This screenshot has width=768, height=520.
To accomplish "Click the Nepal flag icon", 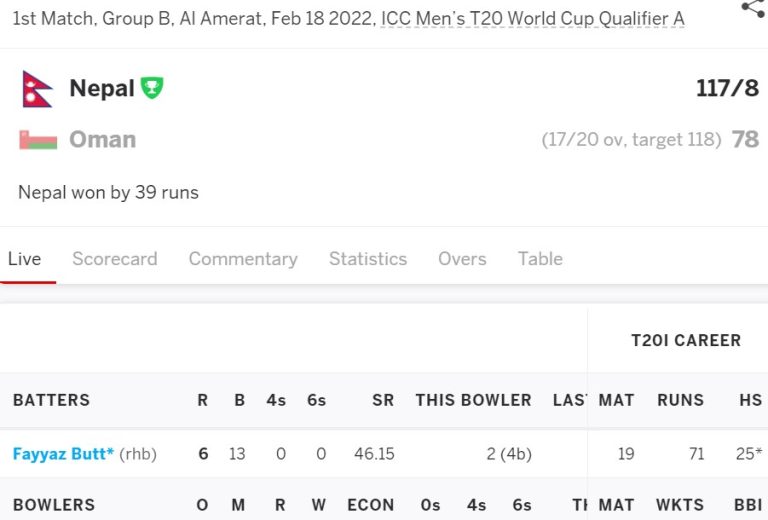I will [37, 89].
